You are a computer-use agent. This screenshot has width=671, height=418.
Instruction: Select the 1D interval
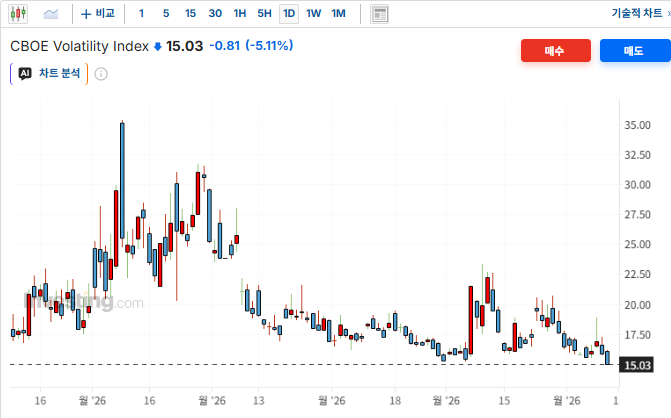tap(289, 14)
